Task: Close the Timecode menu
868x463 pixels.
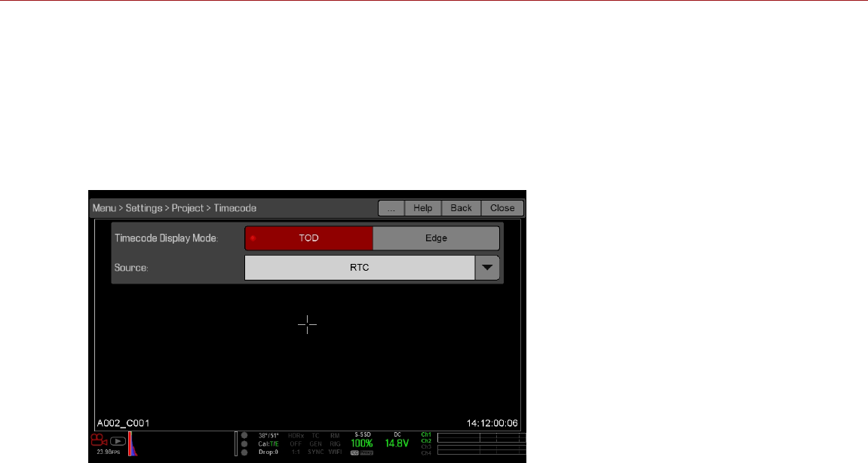Action: [503, 208]
